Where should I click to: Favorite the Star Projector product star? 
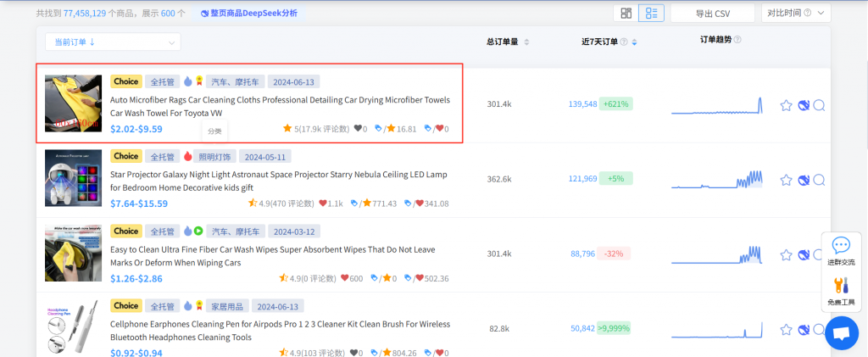(786, 180)
